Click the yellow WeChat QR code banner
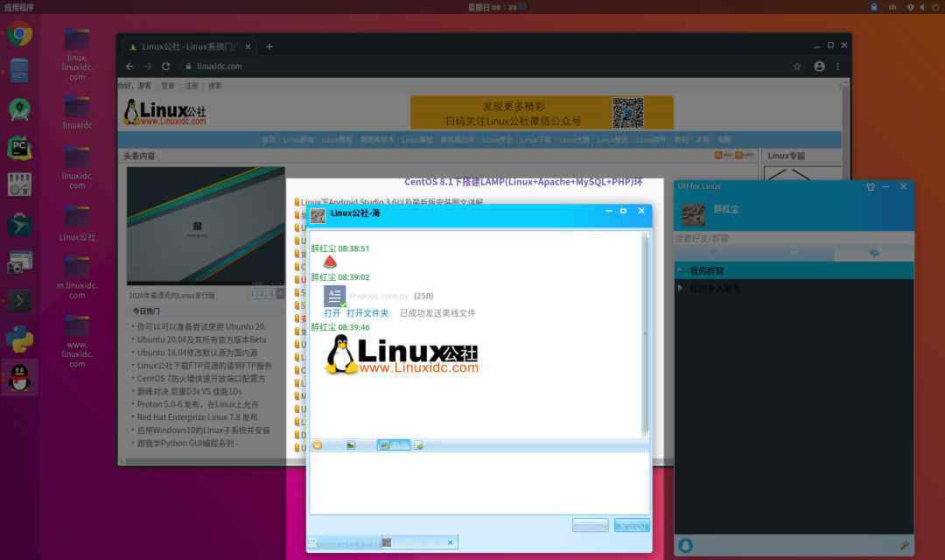Image resolution: width=945 pixels, height=560 pixels. click(542, 112)
